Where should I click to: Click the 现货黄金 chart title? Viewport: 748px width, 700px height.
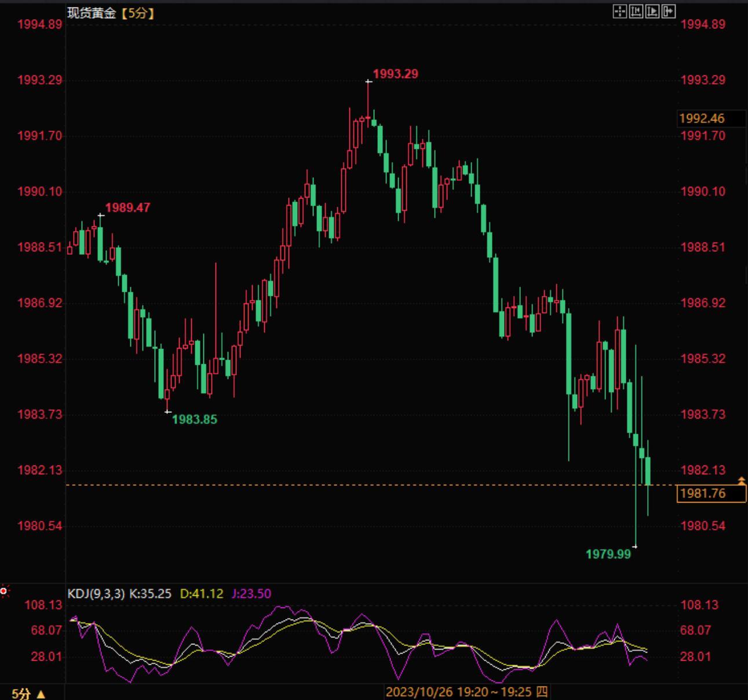(92, 13)
